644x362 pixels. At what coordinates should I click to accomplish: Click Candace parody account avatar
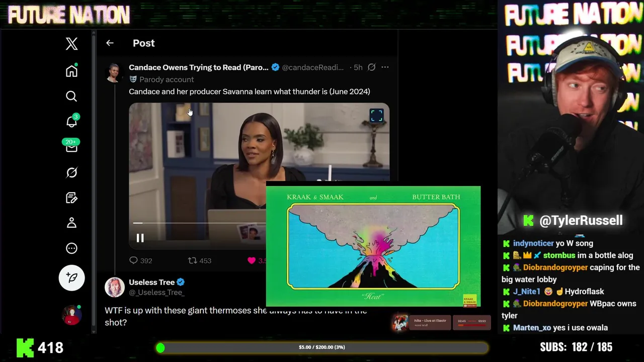coord(114,73)
